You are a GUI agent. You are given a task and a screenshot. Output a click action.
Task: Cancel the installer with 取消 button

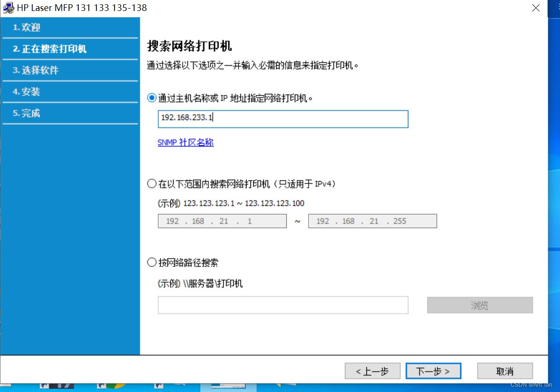[x=505, y=371]
